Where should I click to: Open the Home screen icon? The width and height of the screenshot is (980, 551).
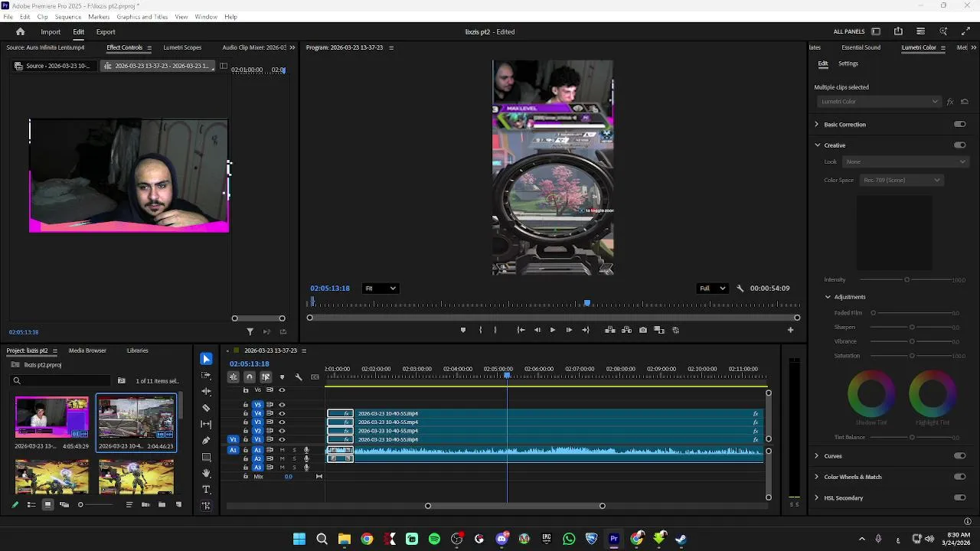pos(20,31)
